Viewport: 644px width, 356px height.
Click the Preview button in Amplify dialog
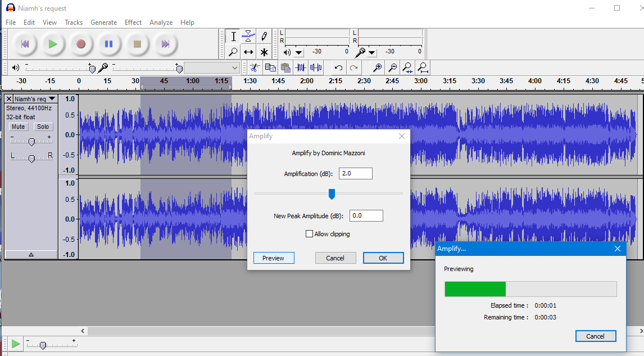tap(274, 258)
